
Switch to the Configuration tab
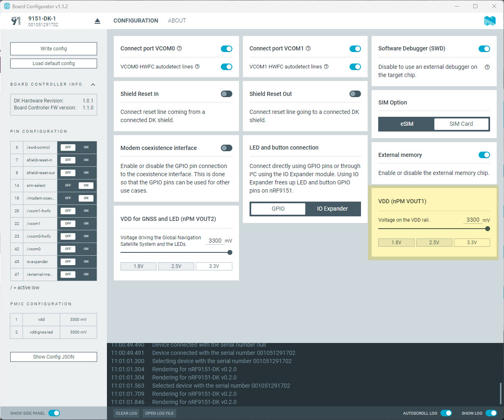click(136, 20)
